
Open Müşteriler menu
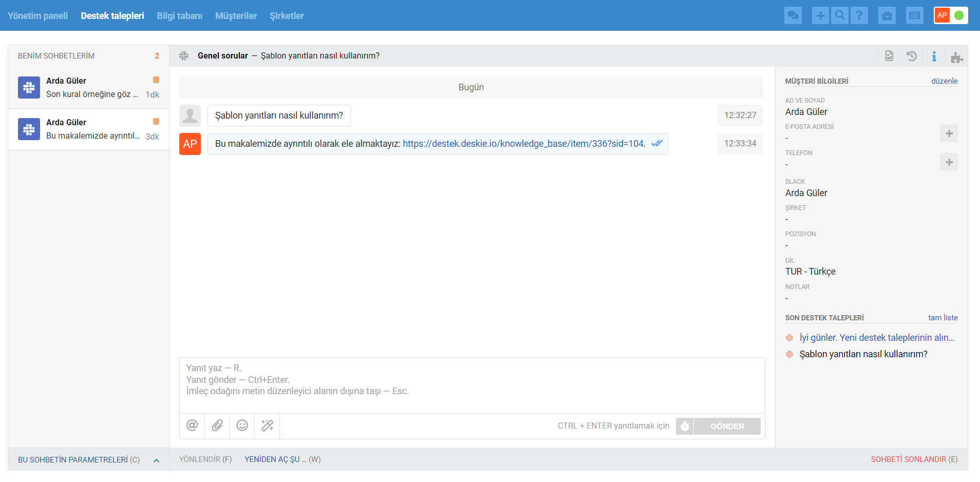coord(236,16)
